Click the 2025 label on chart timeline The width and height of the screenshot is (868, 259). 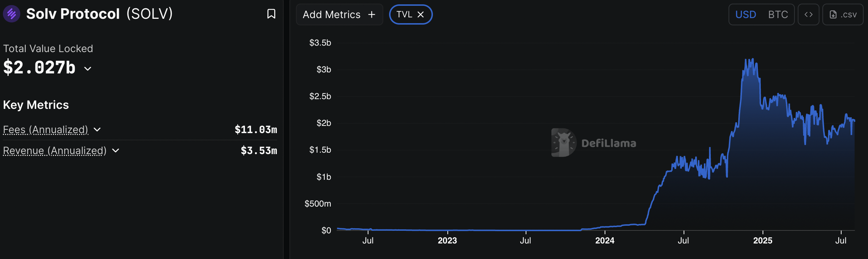click(x=763, y=240)
